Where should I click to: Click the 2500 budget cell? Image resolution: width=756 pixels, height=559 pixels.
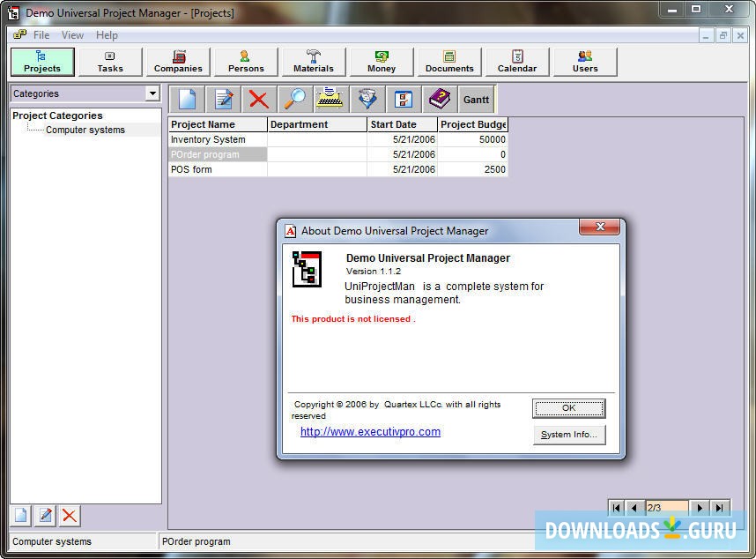pyautogui.click(x=473, y=169)
